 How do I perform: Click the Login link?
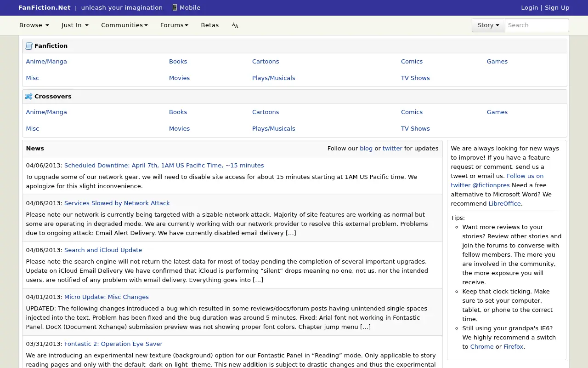point(530,7)
